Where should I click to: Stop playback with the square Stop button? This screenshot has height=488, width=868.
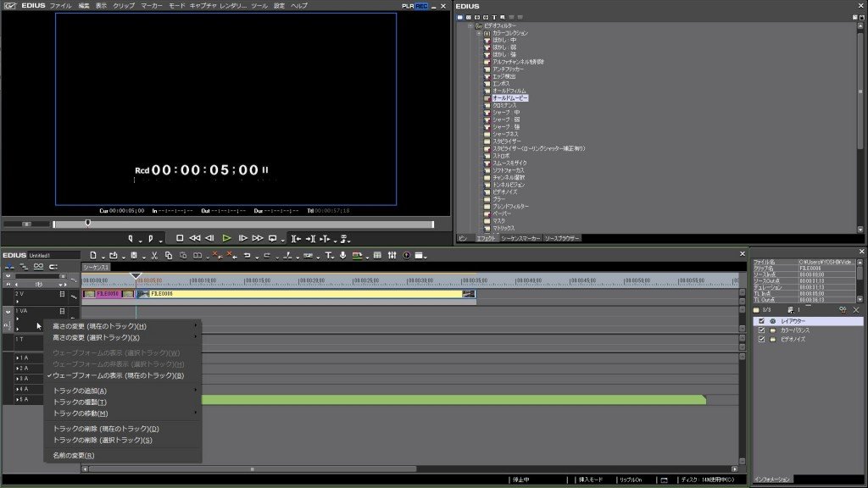coord(180,238)
